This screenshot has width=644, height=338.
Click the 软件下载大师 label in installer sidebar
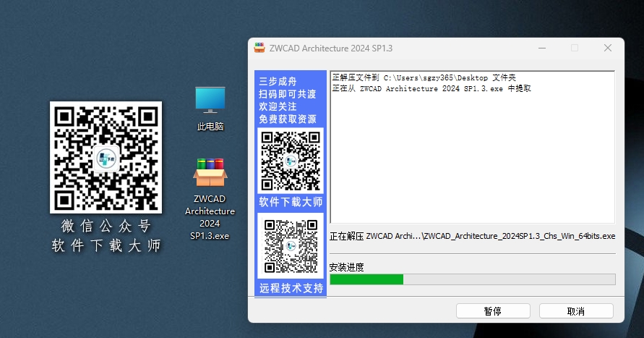pos(291,202)
